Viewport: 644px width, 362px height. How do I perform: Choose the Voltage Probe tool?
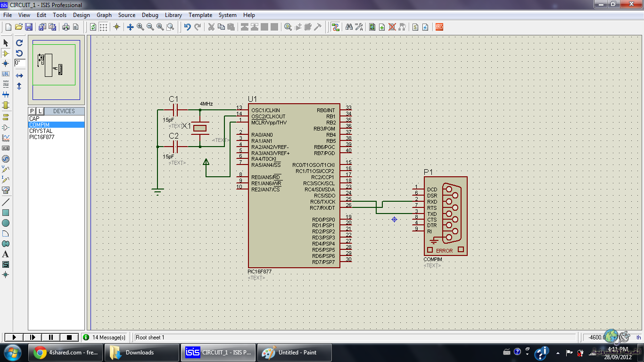pyautogui.click(x=6, y=169)
